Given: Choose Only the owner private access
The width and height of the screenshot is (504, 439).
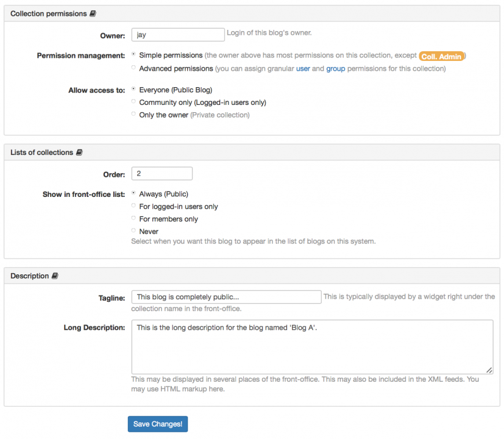Looking at the screenshot, I should point(133,114).
